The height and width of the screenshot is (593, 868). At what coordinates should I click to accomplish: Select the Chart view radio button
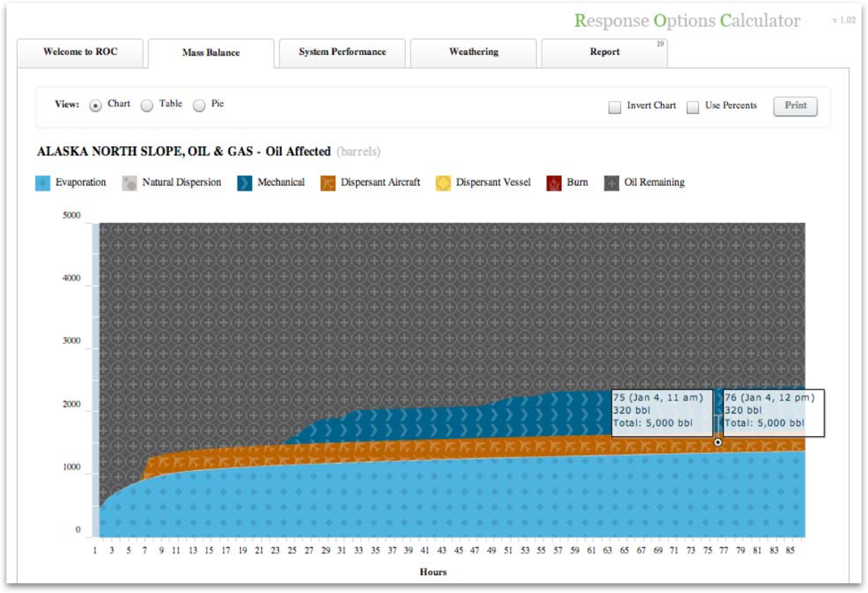(x=95, y=105)
